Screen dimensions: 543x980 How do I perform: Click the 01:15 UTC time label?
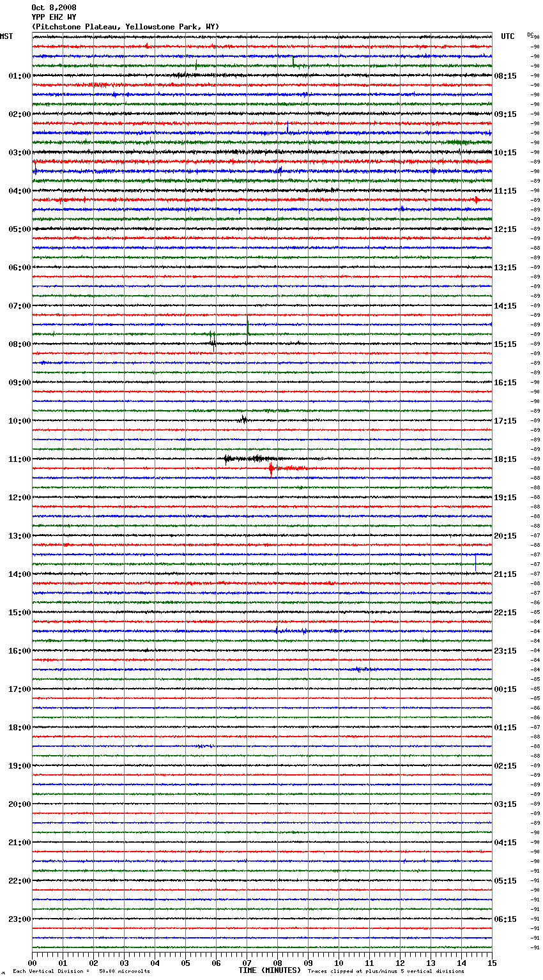coord(505,728)
